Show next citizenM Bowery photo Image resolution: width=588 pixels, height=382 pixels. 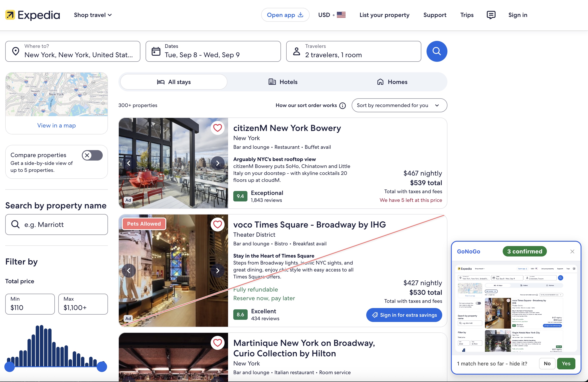point(217,163)
